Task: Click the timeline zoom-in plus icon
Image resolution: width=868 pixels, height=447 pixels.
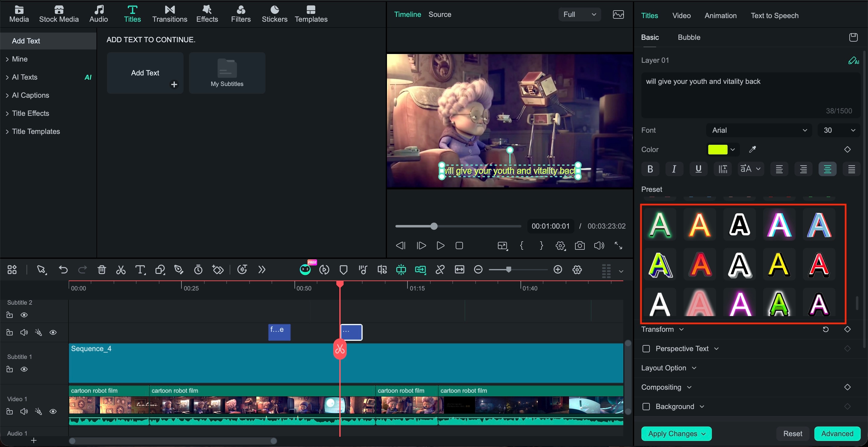Action: 558,270
